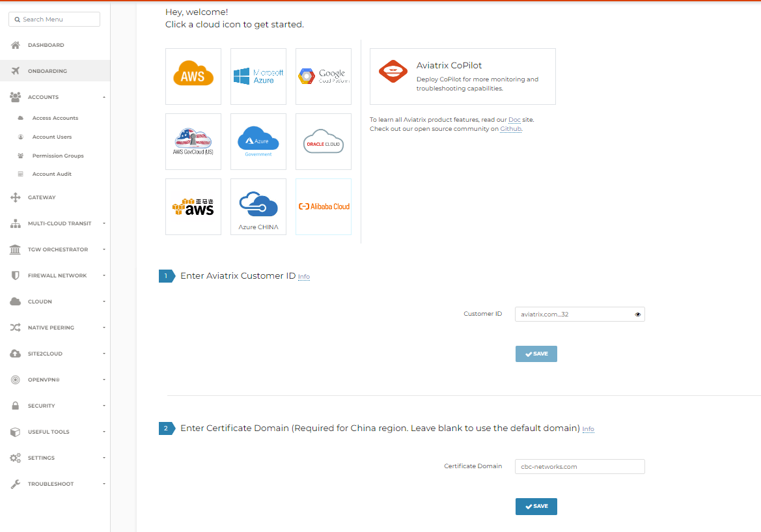This screenshot has height=532, width=761.
Task: Open Account Audit submenu item
Action: click(52, 175)
